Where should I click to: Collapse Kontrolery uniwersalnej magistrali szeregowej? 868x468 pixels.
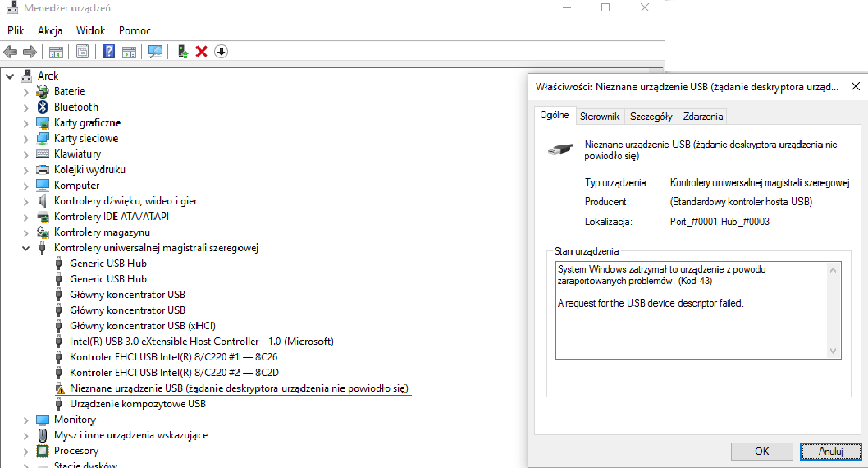(25, 248)
